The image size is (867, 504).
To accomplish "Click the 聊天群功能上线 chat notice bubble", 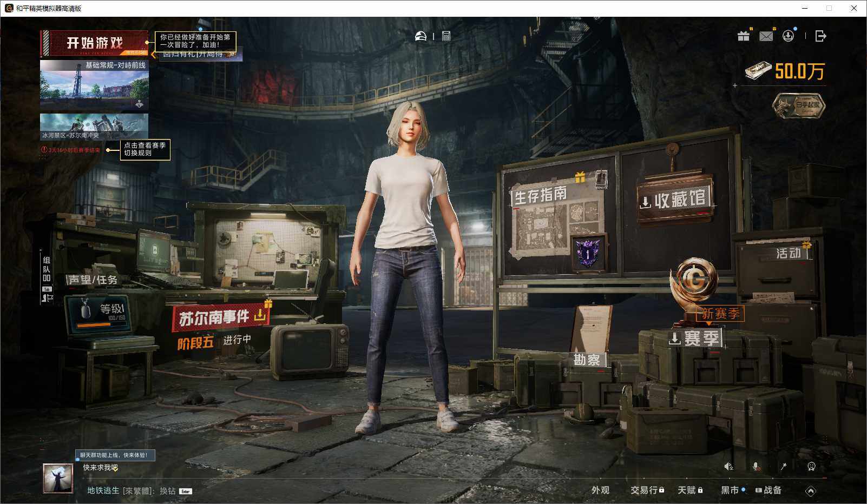I will (x=115, y=455).
